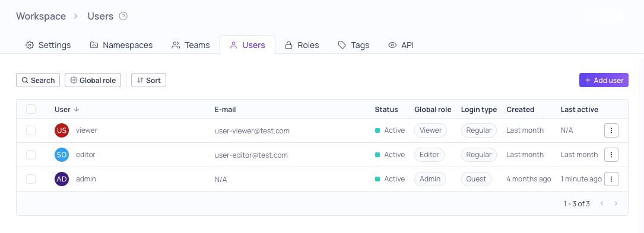The image size is (644, 233).
Task: Open the Sort options
Action: [x=148, y=80]
